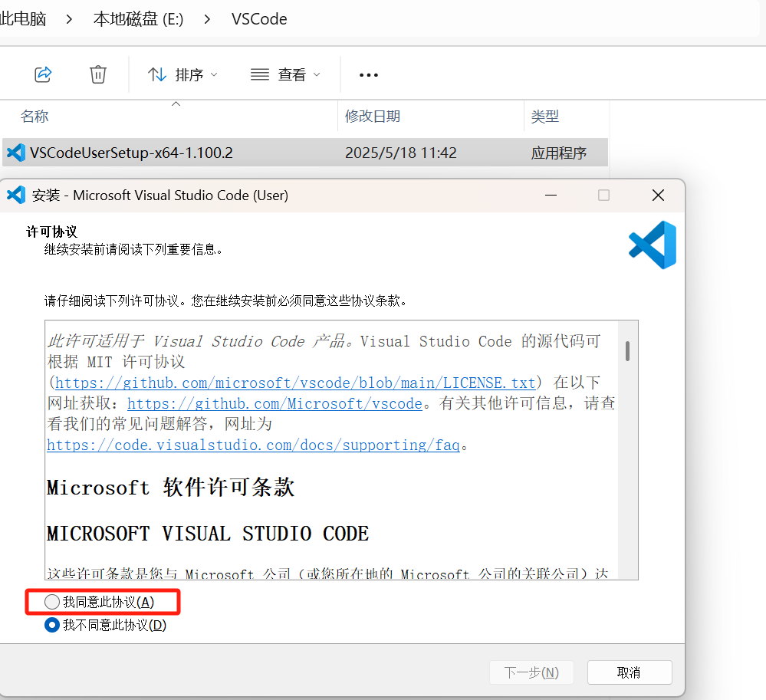Click the VSCode icon of the setup file
The image size is (766, 700).
coord(15,153)
